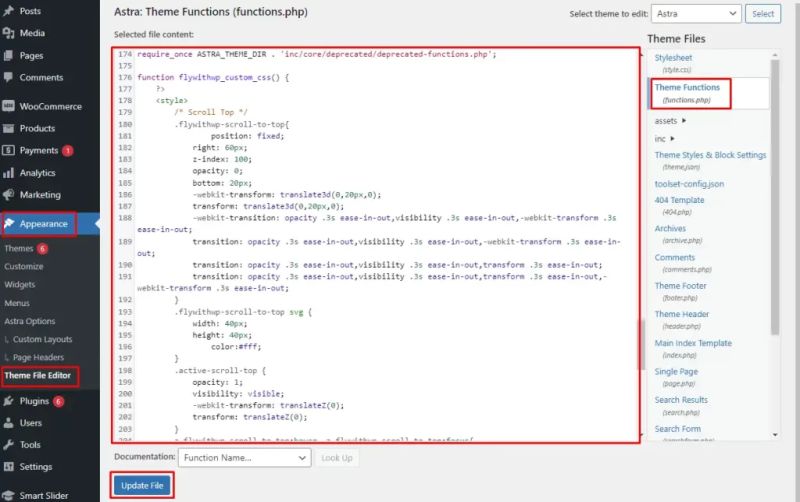Click the Users person icon
800x502 pixels.
click(x=8, y=423)
